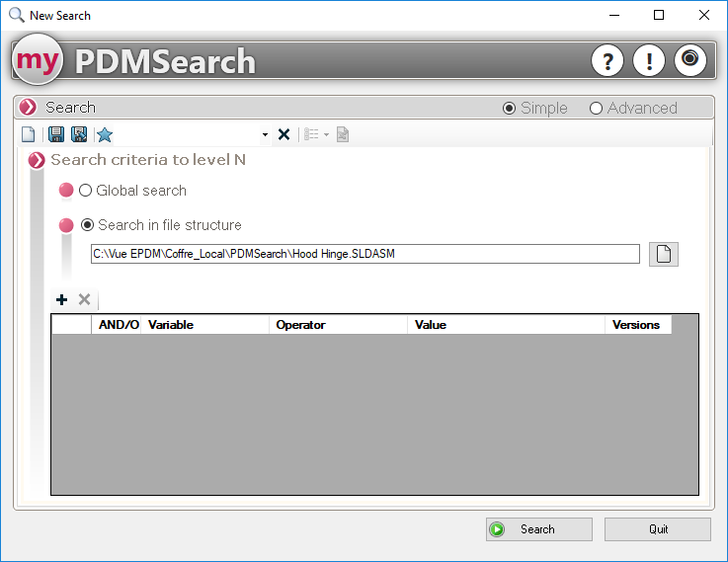Click the save-as floppy icon

click(x=79, y=134)
